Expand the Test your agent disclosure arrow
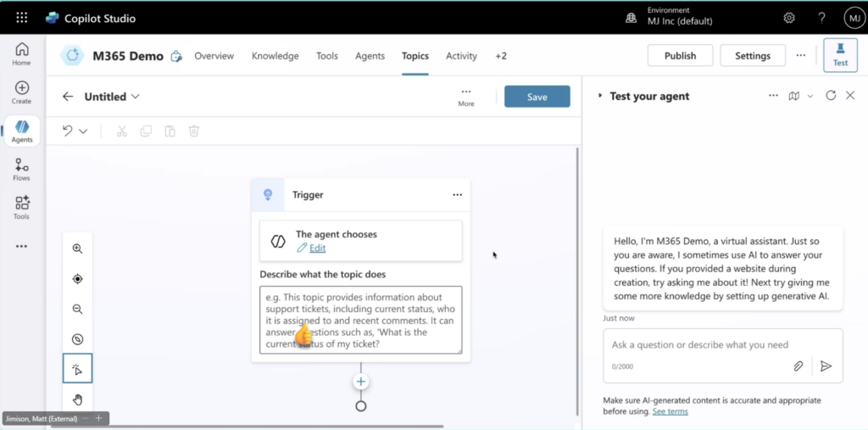Image resolution: width=868 pixels, height=430 pixels. pyautogui.click(x=599, y=96)
